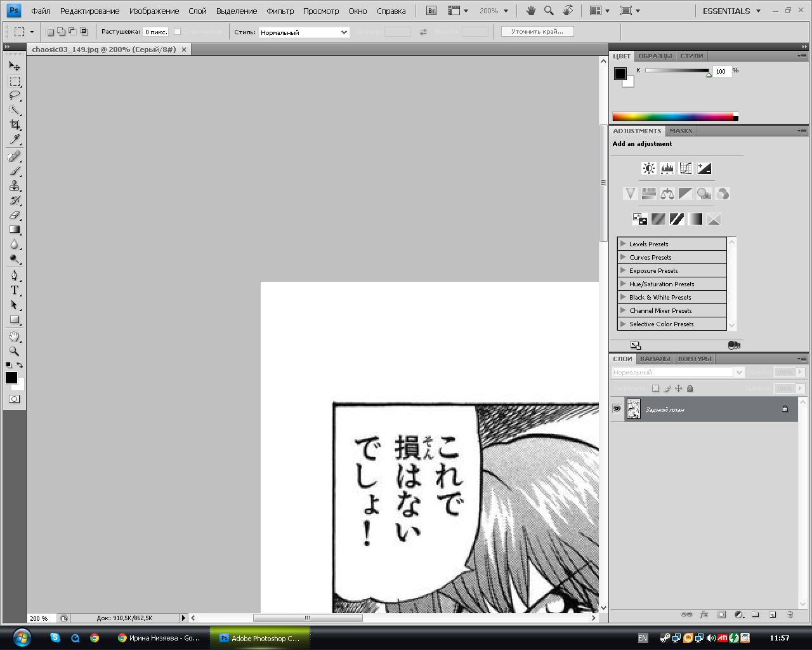The height and width of the screenshot is (650, 812).
Task: Choose the New selection mode
Action: click(51, 32)
